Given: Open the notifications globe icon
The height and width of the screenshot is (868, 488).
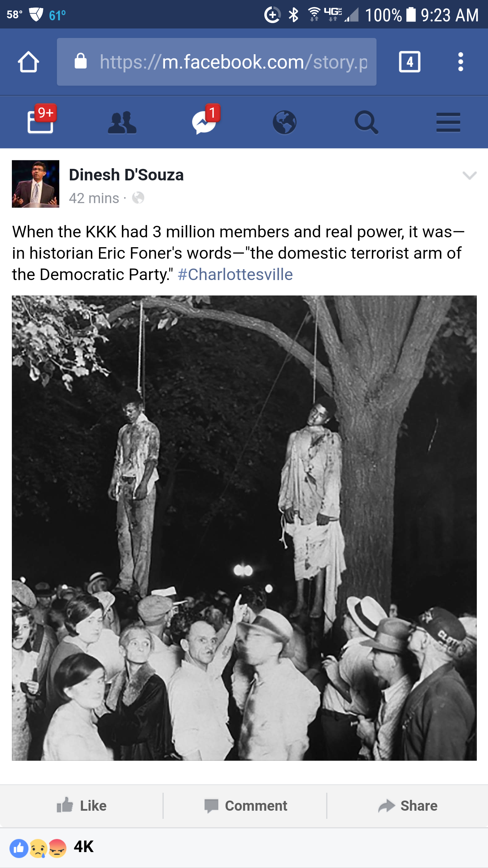Looking at the screenshot, I should coord(285,122).
